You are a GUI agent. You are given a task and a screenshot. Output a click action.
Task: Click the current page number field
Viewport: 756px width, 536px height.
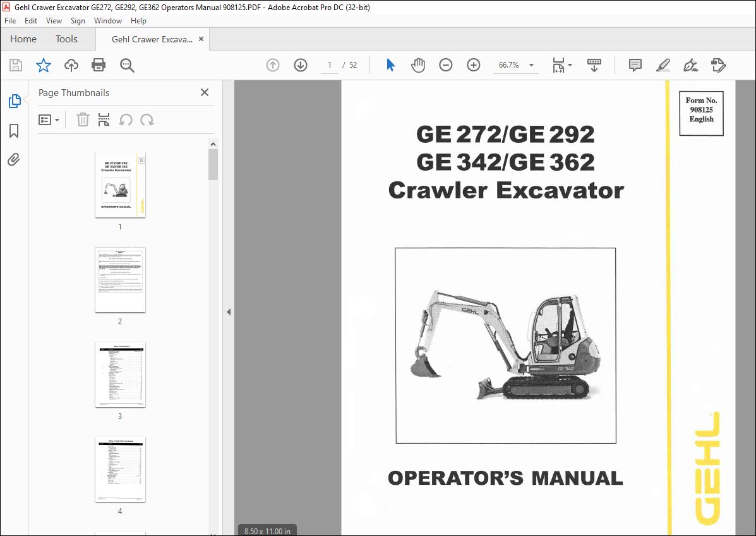tap(330, 65)
